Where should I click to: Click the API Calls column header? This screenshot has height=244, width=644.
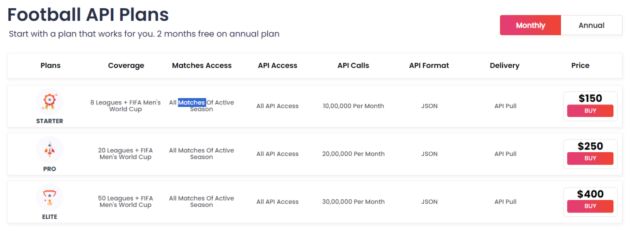click(353, 66)
